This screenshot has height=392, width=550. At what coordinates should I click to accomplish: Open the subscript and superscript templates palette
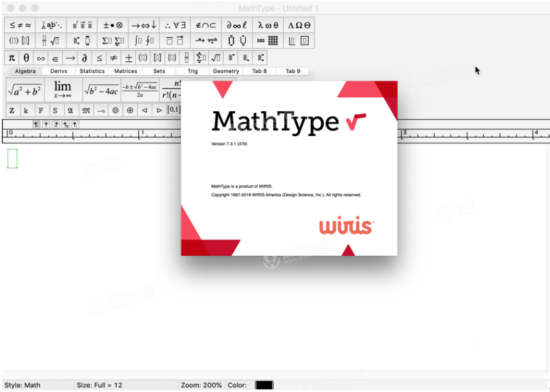[82, 41]
